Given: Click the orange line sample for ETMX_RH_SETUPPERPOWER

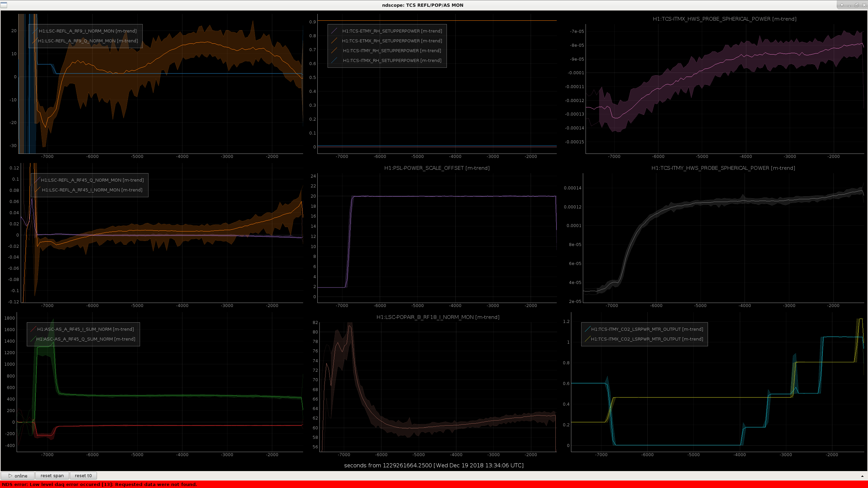Looking at the screenshot, I should 334,41.
